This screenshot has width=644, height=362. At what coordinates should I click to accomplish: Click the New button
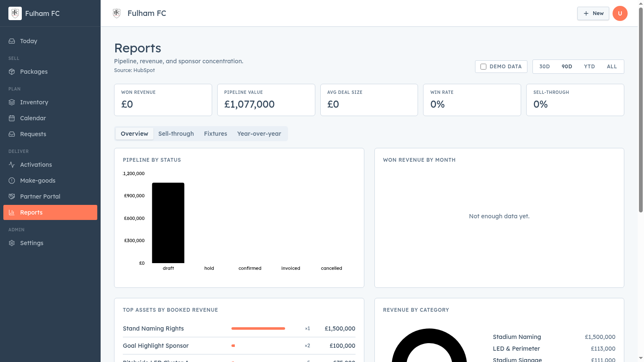(x=593, y=13)
